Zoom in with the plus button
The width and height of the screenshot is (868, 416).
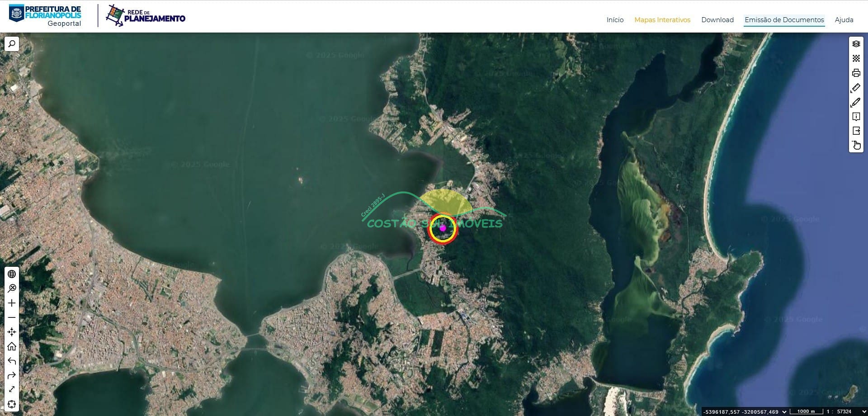point(12,303)
